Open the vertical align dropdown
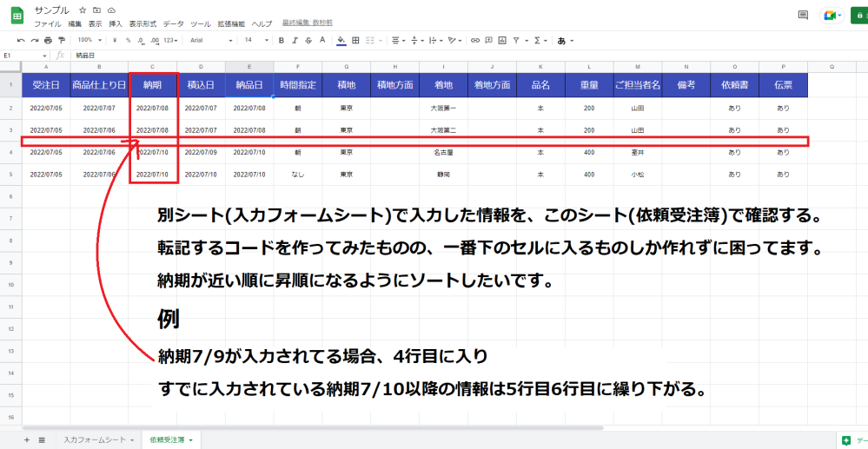The height and width of the screenshot is (449, 868). [x=416, y=41]
